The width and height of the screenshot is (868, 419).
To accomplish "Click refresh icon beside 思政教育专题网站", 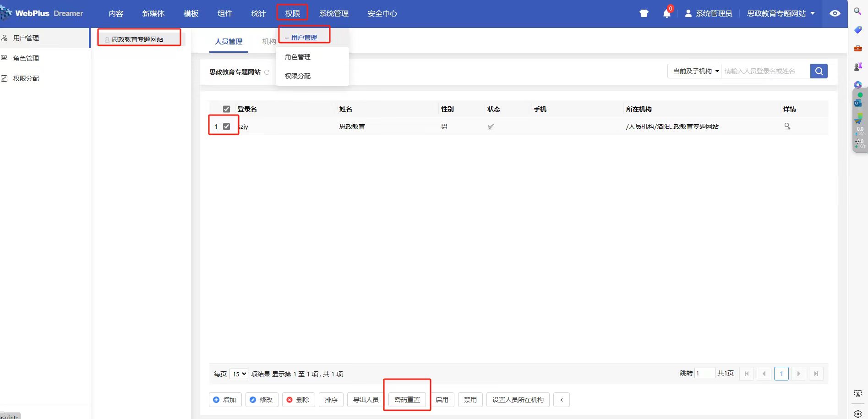I will pyautogui.click(x=267, y=72).
